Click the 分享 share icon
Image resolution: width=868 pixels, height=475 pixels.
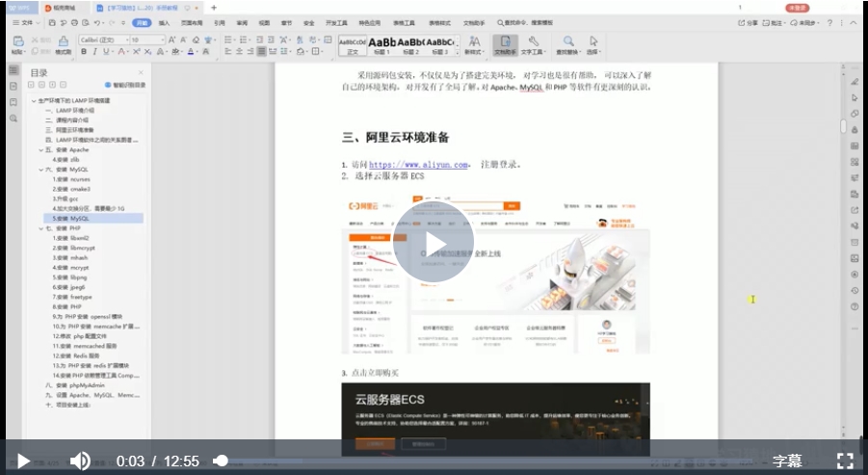(748, 23)
